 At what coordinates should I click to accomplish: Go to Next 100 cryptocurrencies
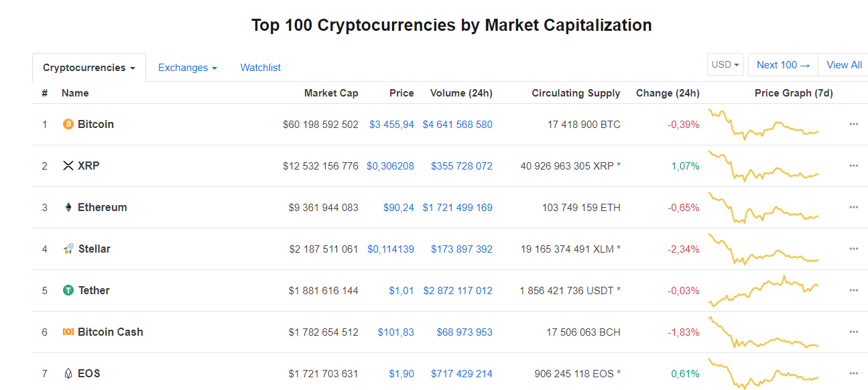(783, 65)
